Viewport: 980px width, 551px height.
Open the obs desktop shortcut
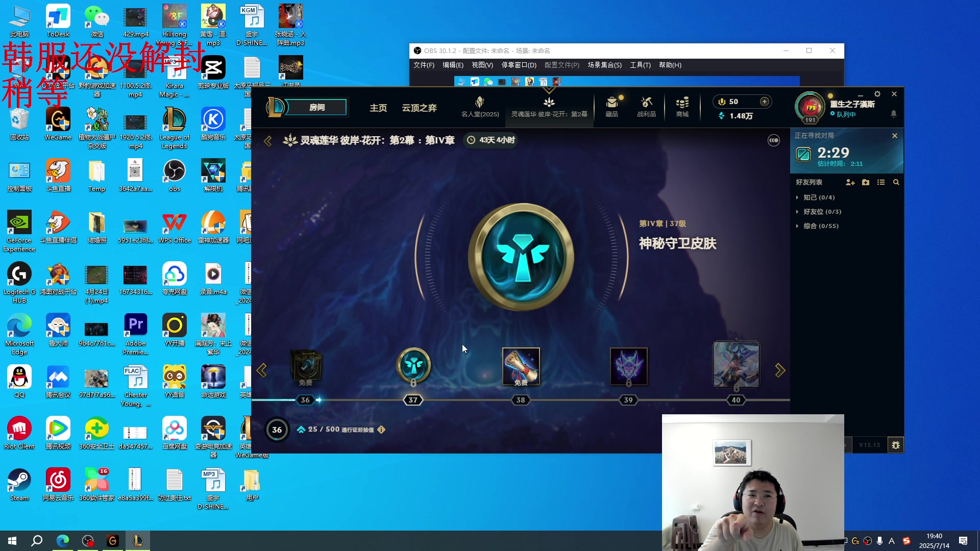[175, 176]
